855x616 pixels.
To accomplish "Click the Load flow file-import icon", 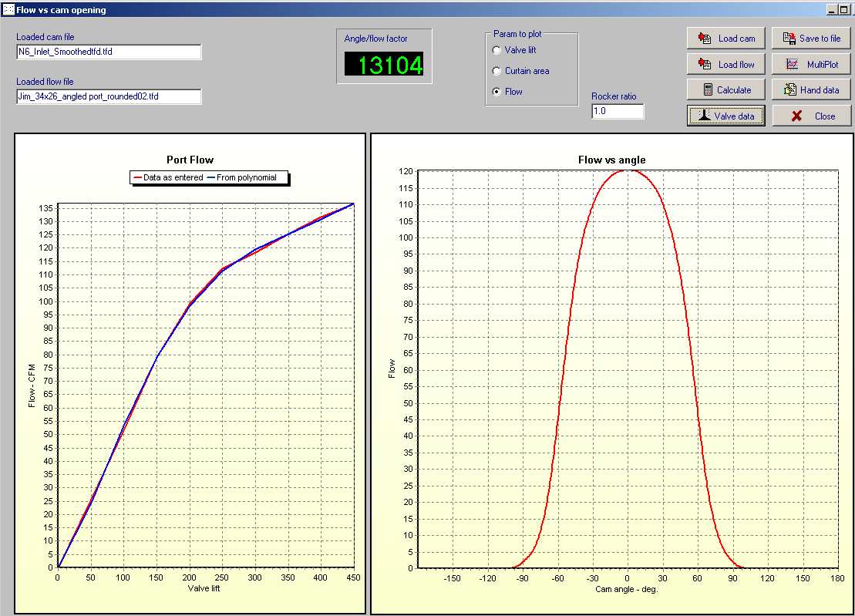I will coord(704,65).
